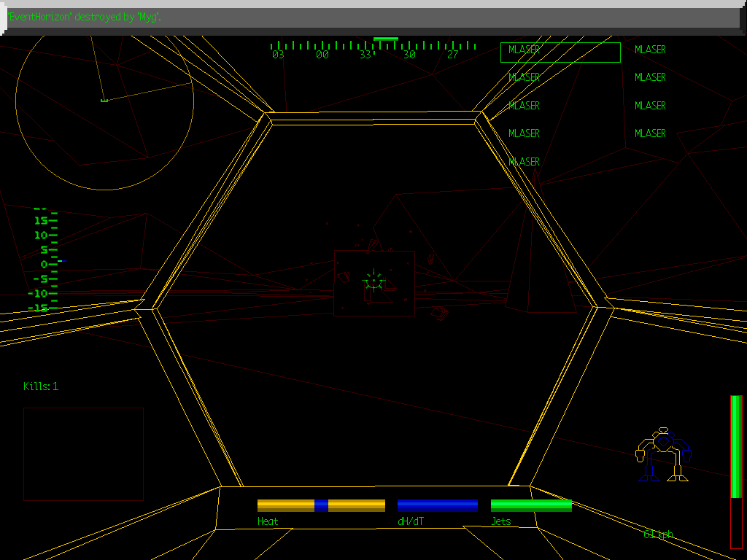This screenshot has height=560, width=747.
Task: Click the targeting reticle at screen center
Action: tap(373, 279)
